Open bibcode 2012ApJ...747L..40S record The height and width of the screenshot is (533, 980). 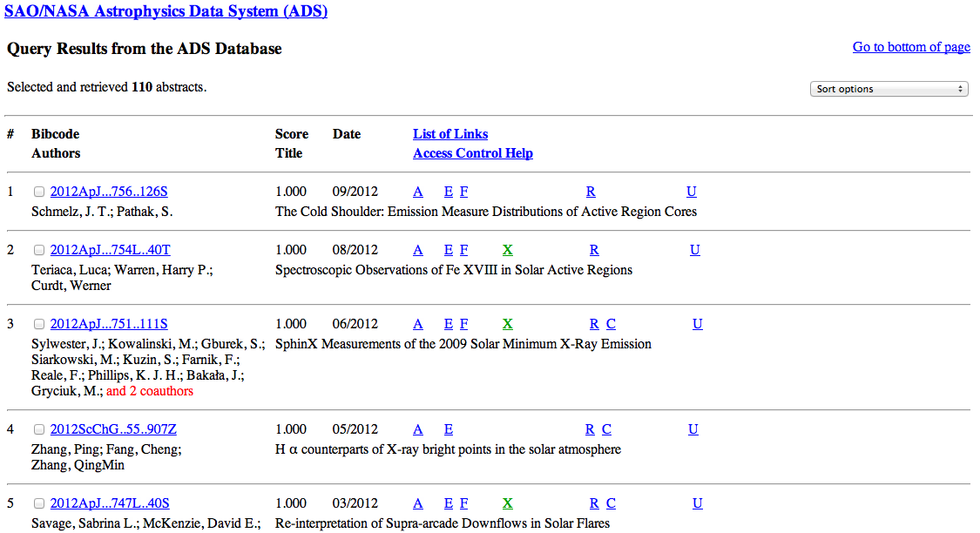click(110, 503)
